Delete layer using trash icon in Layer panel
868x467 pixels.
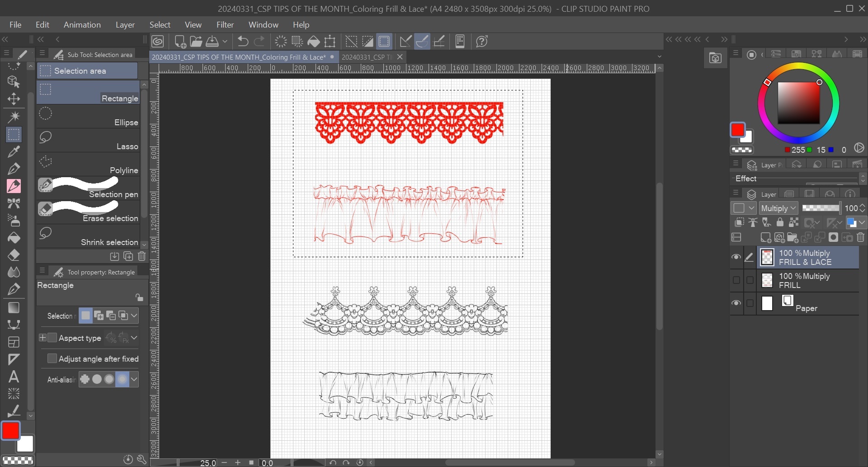pos(860,237)
